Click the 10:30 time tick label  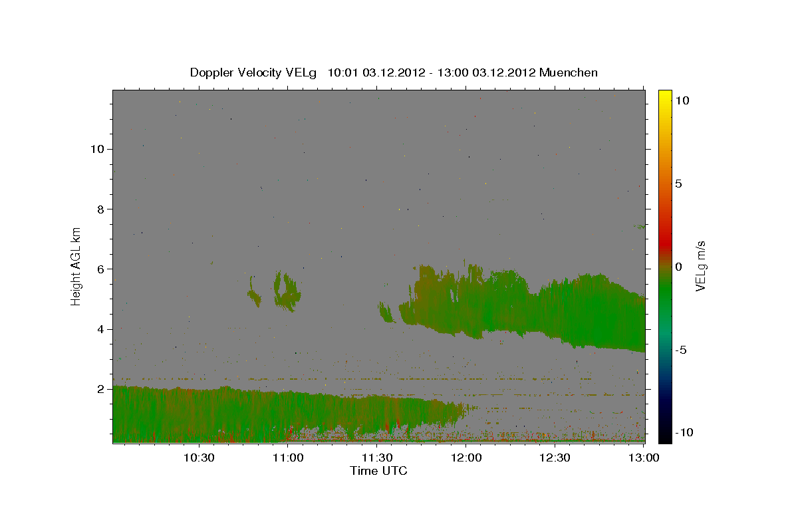[x=199, y=458]
